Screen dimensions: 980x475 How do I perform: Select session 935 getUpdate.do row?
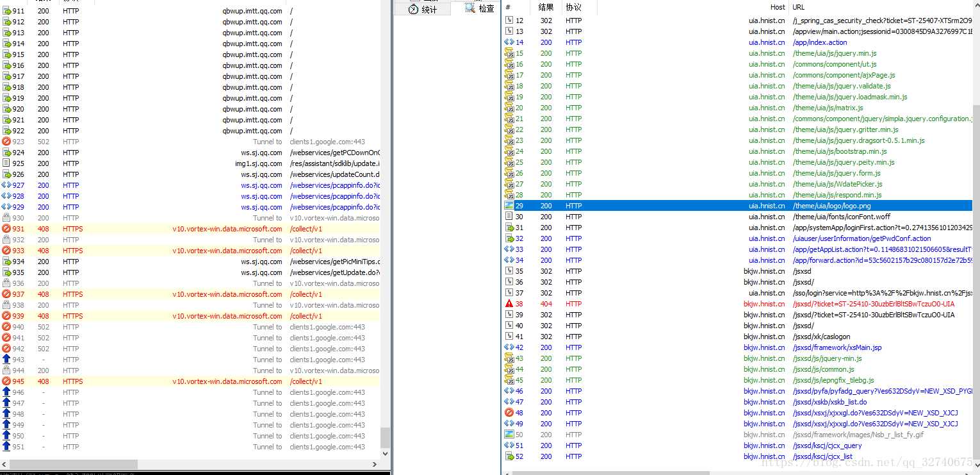pos(190,272)
